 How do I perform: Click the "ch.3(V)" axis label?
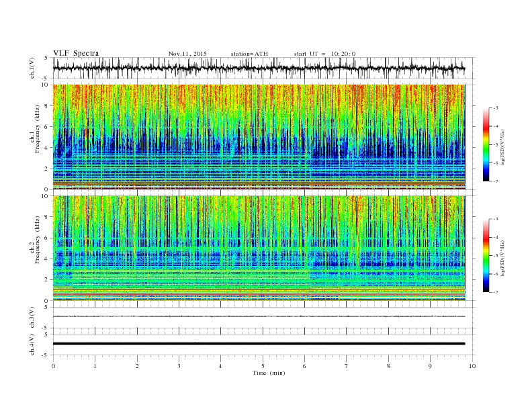32,319
